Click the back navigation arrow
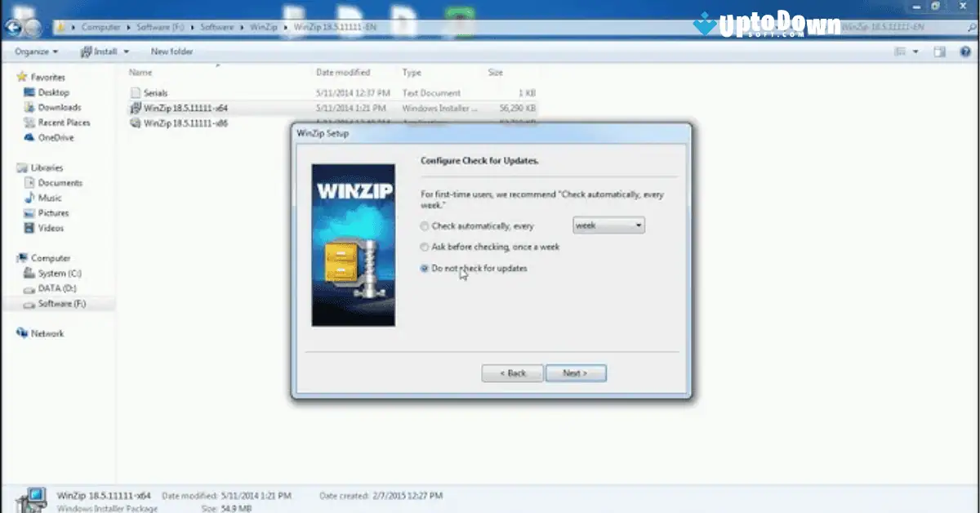 coord(15,27)
